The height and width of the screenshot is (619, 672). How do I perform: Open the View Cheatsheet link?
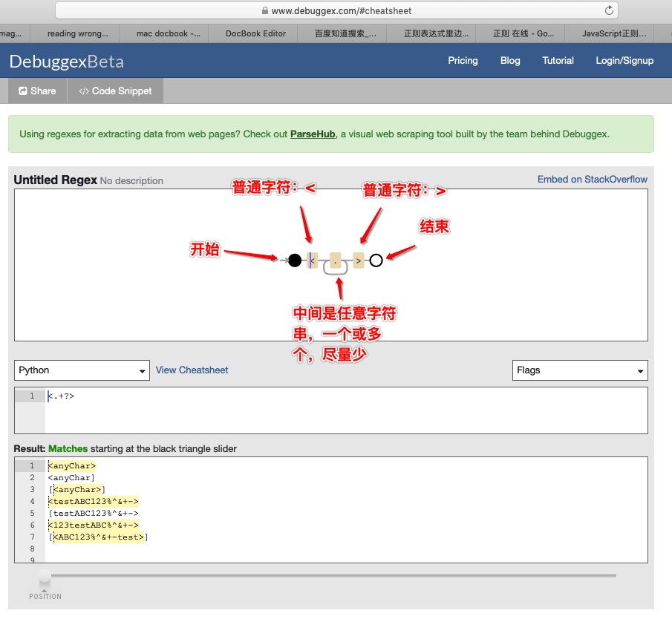tap(192, 370)
